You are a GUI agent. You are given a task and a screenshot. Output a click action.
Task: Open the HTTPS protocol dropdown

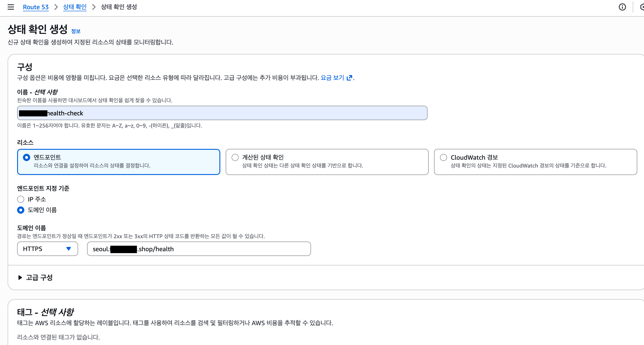(47, 249)
